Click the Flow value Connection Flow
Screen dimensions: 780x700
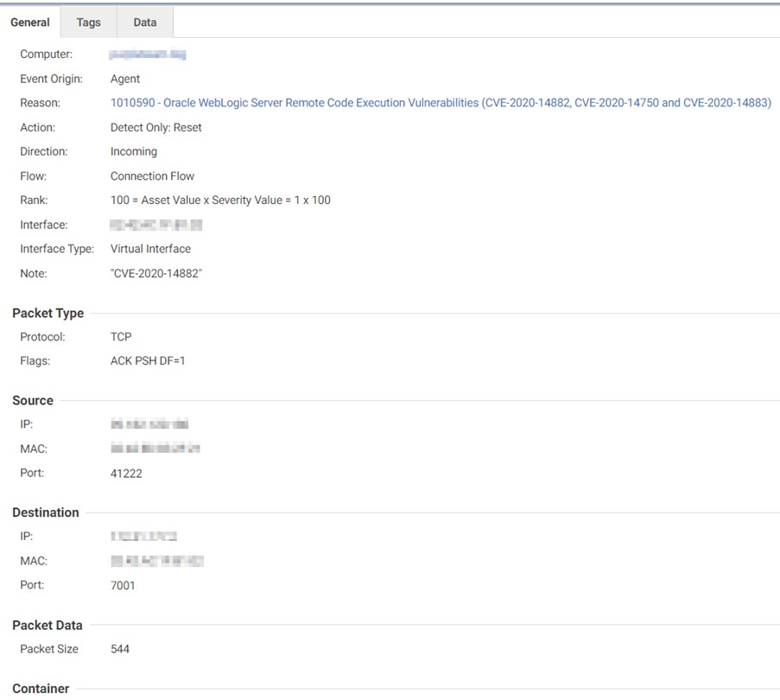(152, 175)
